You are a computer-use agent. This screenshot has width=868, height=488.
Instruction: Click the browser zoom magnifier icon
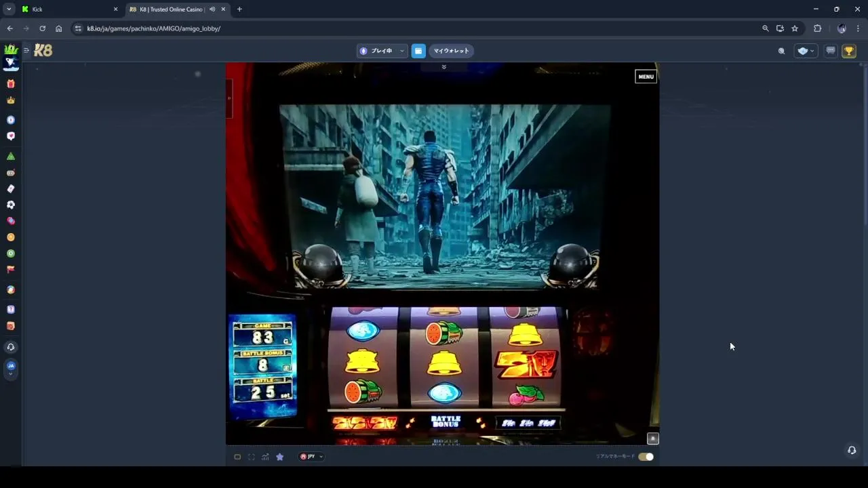point(766,28)
